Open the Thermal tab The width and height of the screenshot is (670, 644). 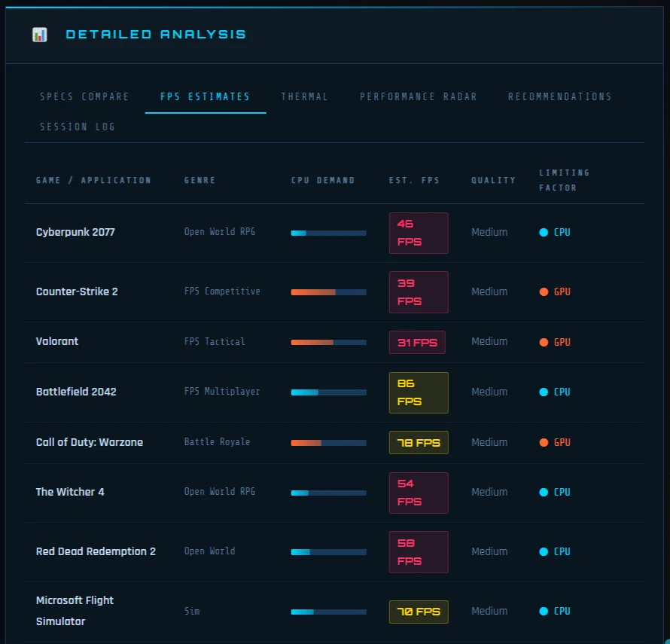tap(305, 97)
